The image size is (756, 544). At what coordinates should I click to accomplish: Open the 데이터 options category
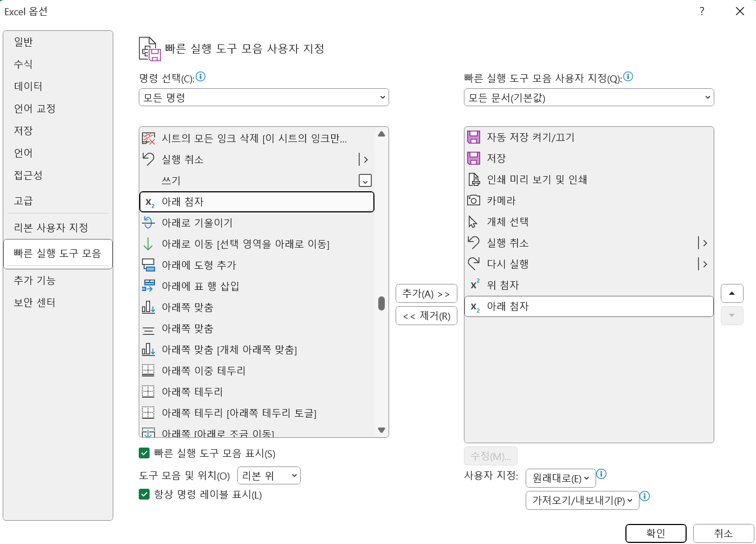(58, 86)
